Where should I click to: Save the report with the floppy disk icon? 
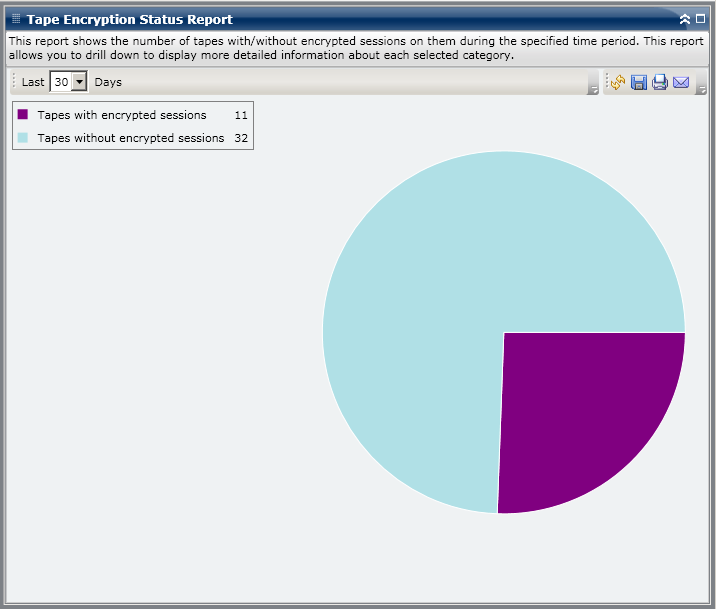point(639,82)
